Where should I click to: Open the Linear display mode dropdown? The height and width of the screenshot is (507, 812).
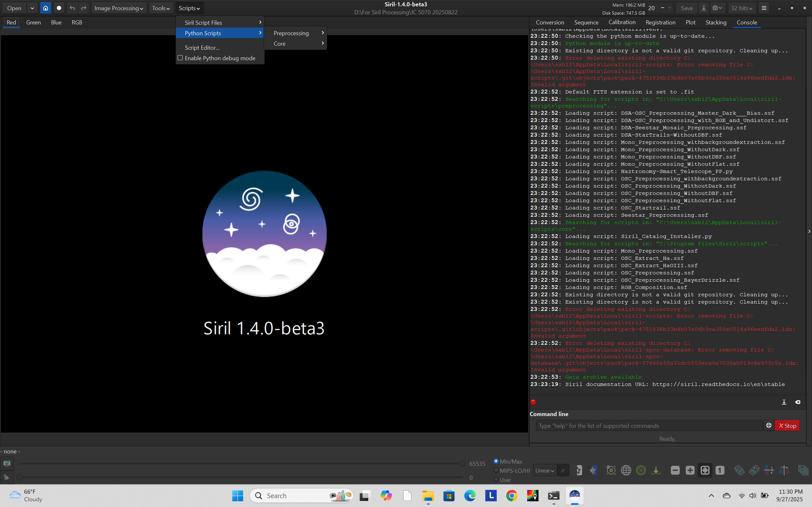(544, 471)
